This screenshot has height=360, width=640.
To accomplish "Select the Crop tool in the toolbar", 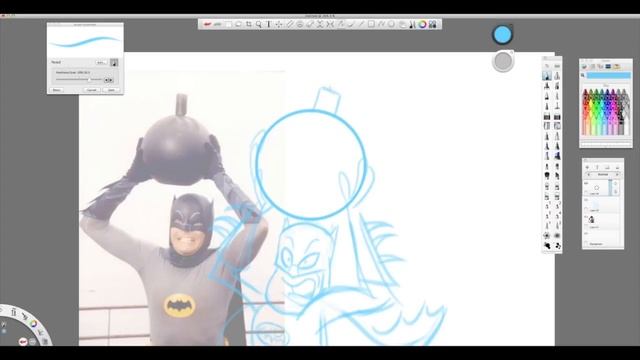I will (249, 24).
